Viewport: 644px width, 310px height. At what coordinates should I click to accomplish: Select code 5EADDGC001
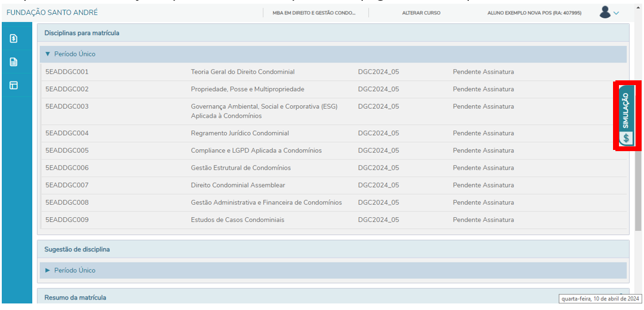[67, 72]
